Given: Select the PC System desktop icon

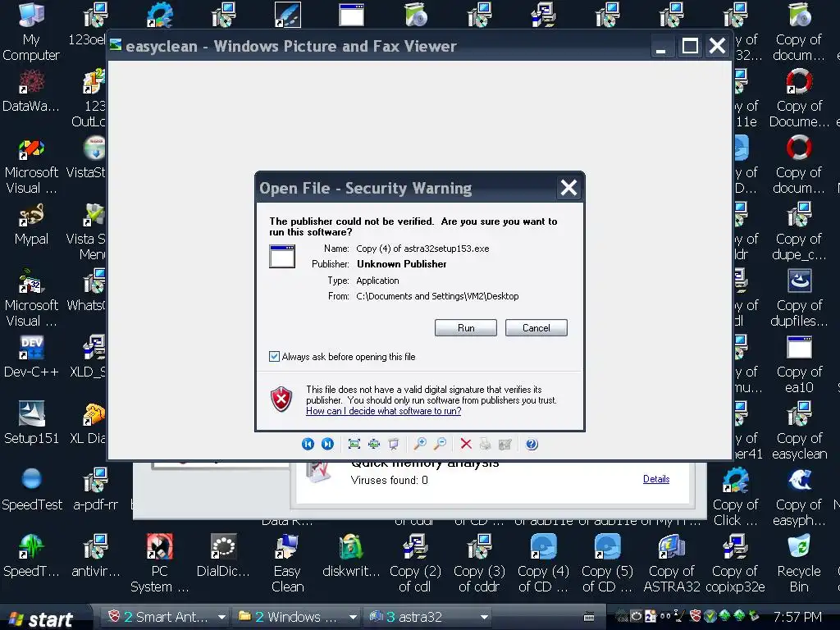Looking at the screenshot, I should (x=160, y=564).
